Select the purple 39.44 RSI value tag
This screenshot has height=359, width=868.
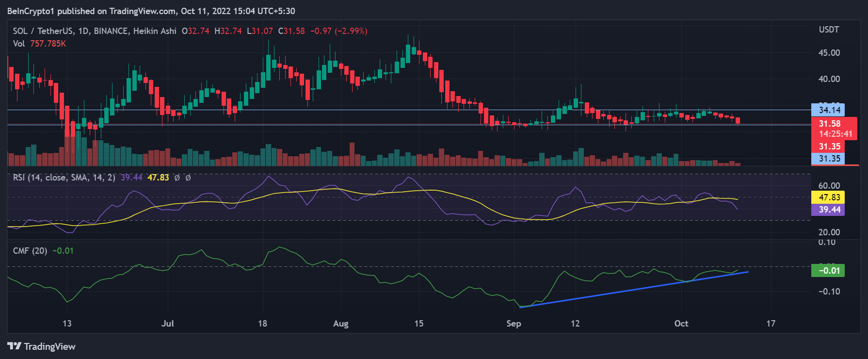click(828, 210)
